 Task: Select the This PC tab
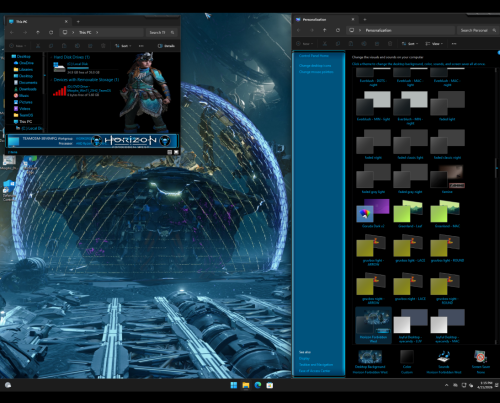pyautogui.click(x=38, y=22)
